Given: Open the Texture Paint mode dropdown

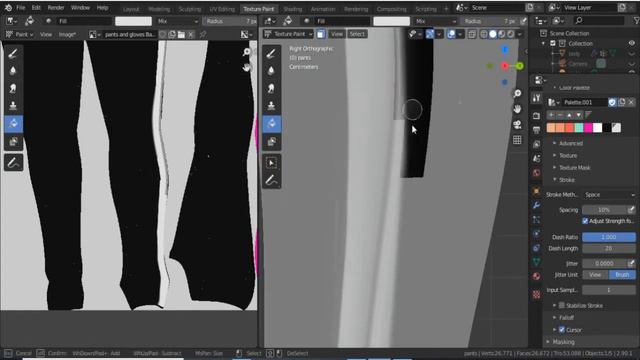Looking at the screenshot, I should (x=289, y=34).
